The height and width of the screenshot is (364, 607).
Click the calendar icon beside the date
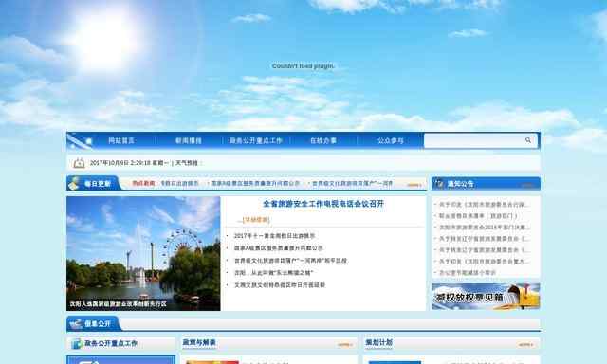pyautogui.click(x=79, y=163)
